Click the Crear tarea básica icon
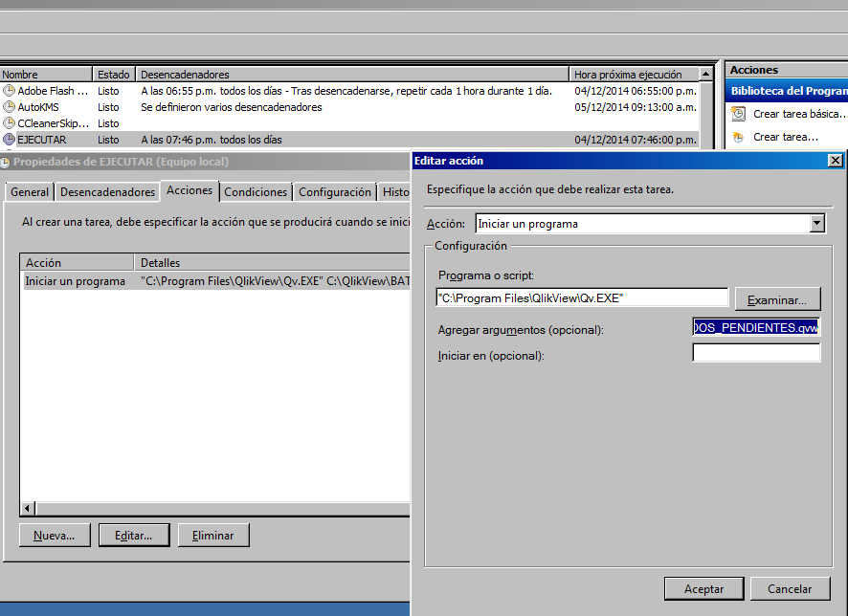 tap(738, 113)
